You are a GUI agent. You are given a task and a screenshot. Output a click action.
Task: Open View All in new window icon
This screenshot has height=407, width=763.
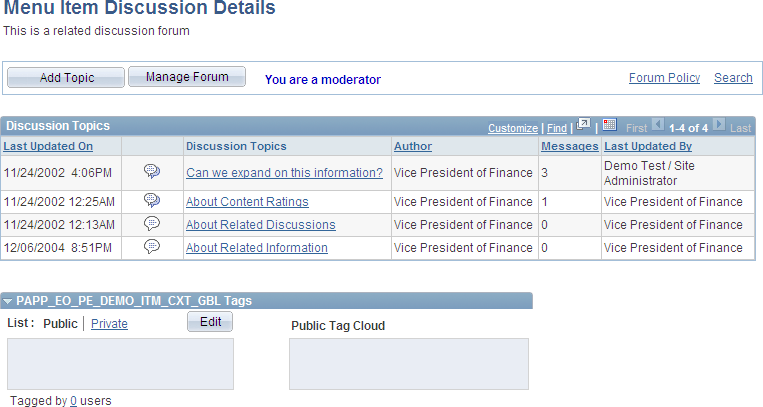pyautogui.click(x=583, y=125)
